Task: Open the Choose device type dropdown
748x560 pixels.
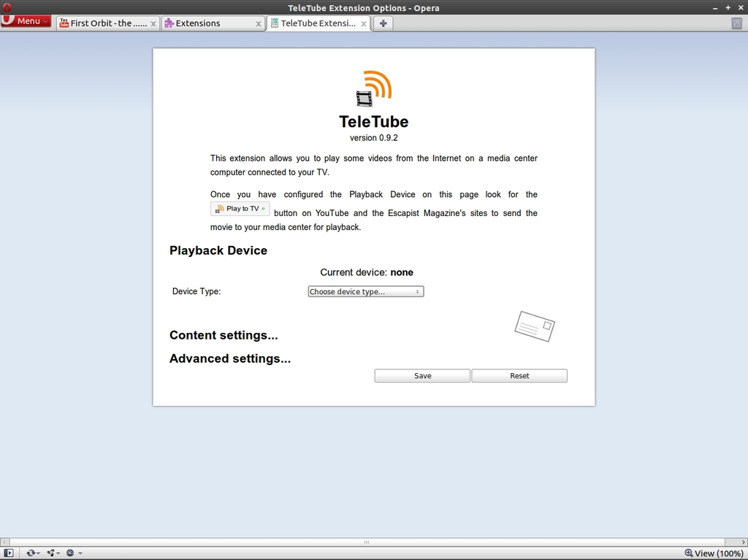Action: point(365,291)
